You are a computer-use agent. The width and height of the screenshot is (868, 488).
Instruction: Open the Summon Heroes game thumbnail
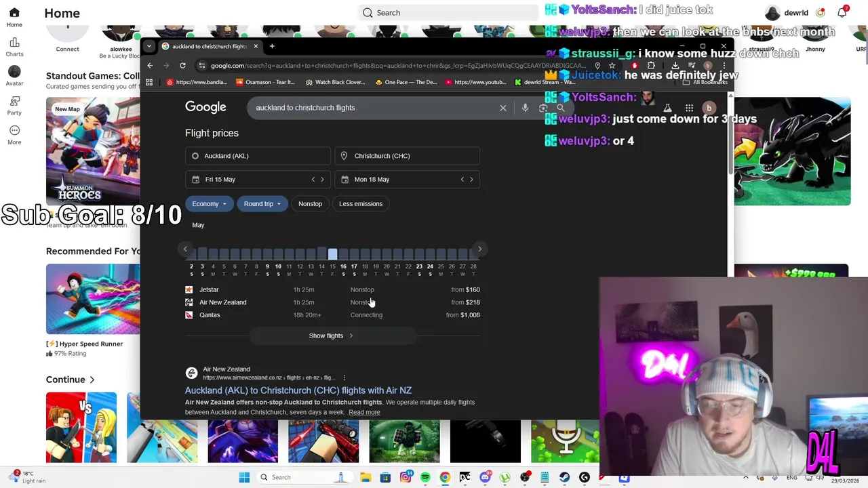93,151
